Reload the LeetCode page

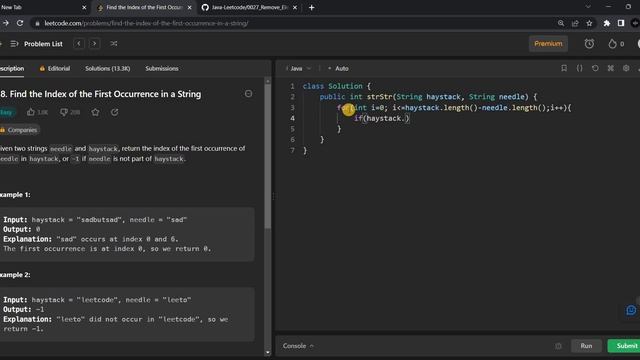pyautogui.click(x=20, y=23)
